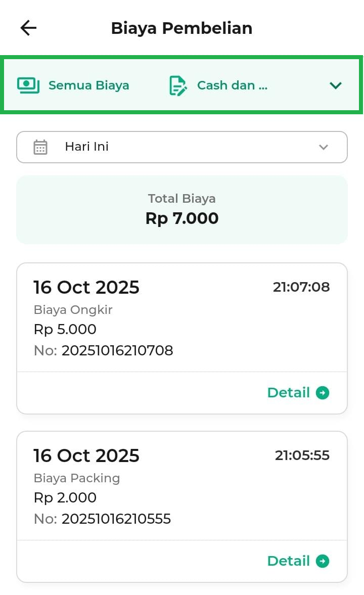Image resolution: width=364 pixels, height=595 pixels.
Task: Click transaction number 20251016210555
Action: [116, 519]
